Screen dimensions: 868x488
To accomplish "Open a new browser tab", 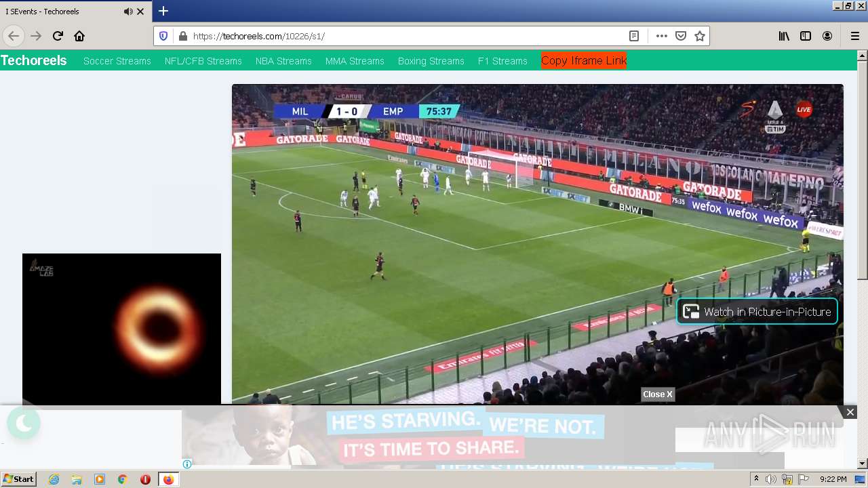I will tap(163, 11).
